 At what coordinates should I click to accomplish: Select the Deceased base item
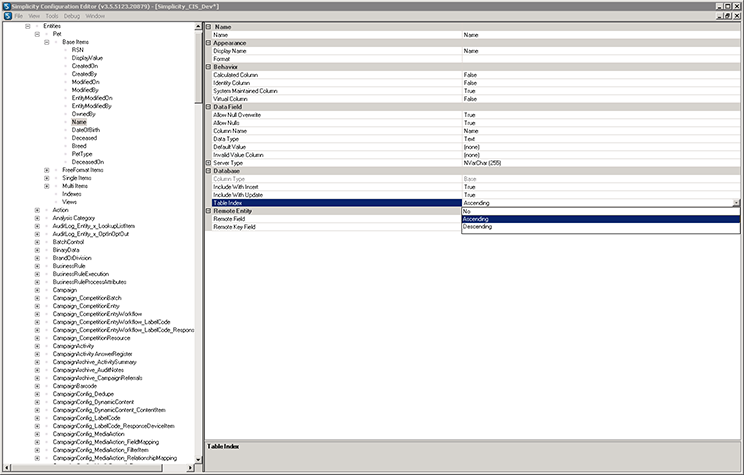coord(84,138)
